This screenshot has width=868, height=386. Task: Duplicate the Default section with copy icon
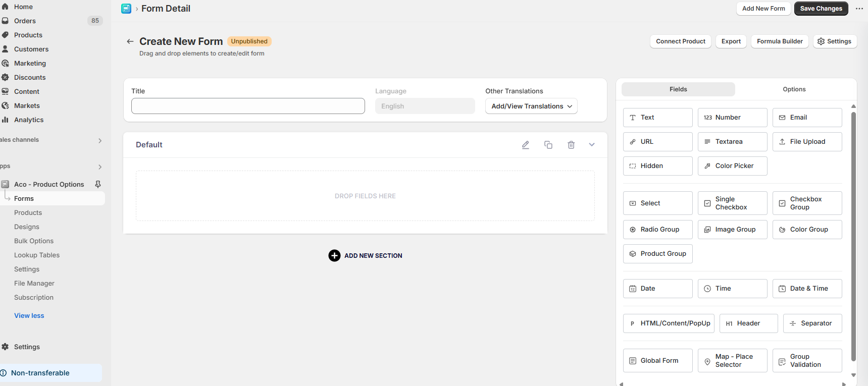tap(548, 145)
